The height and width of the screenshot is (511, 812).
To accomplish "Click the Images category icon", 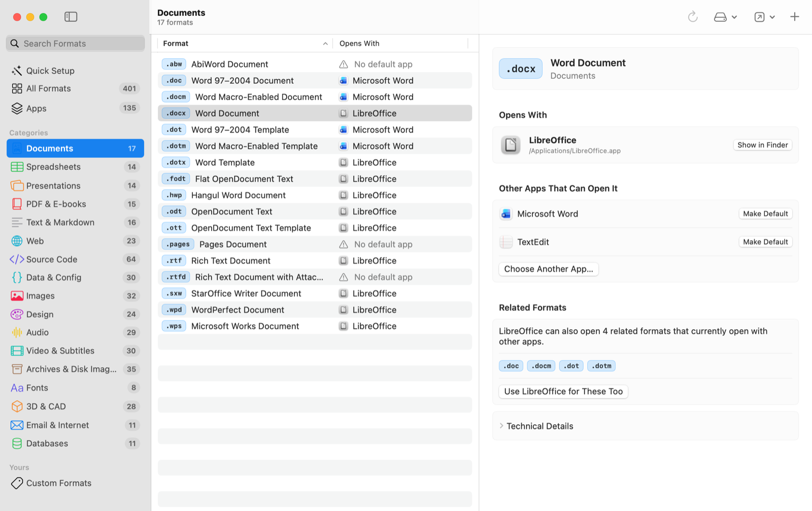I will tap(17, 296).
